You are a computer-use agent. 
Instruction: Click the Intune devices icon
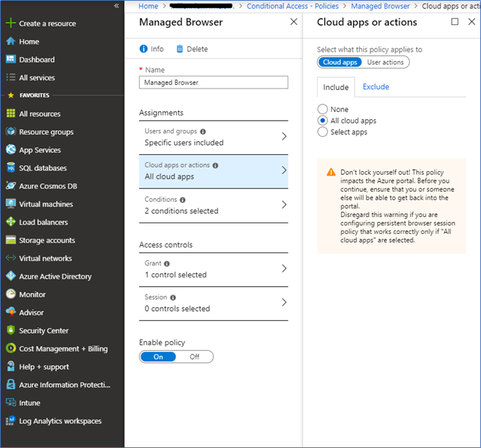click(11, 402)
